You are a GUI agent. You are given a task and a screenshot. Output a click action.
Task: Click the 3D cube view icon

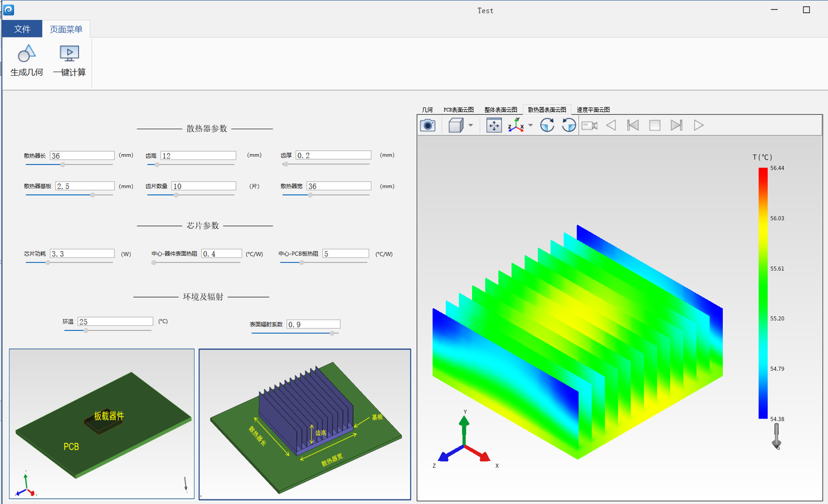[x=455, y=125]
